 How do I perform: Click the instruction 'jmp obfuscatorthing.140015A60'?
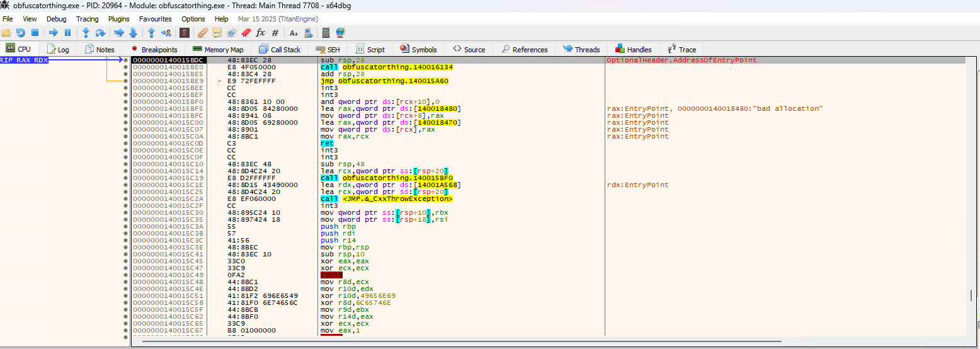[x=384, y=81]
